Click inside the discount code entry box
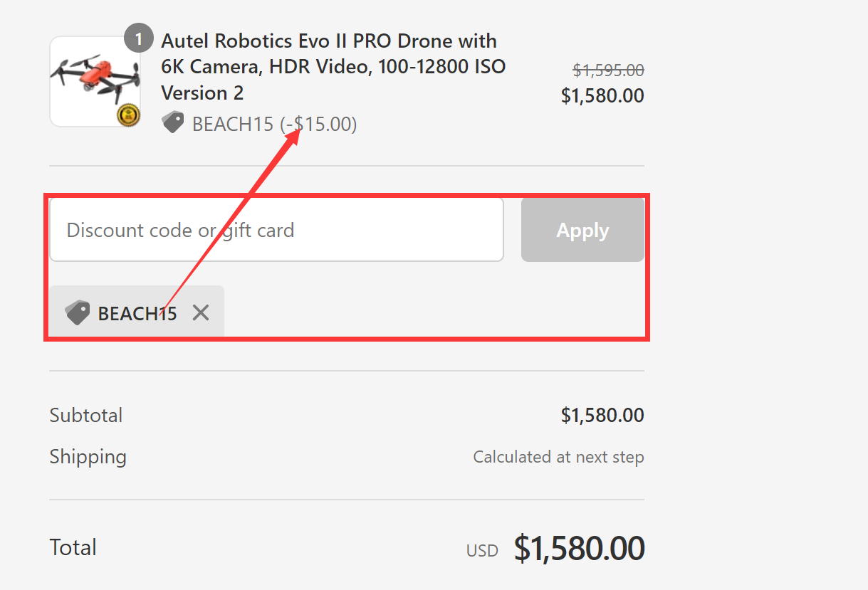 pos(276,229)
